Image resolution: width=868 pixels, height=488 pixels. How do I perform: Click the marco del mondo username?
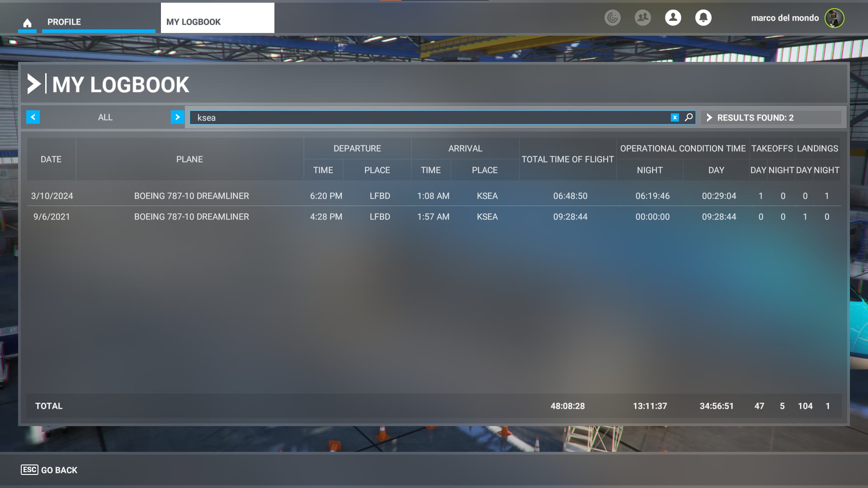coord(784,18)
